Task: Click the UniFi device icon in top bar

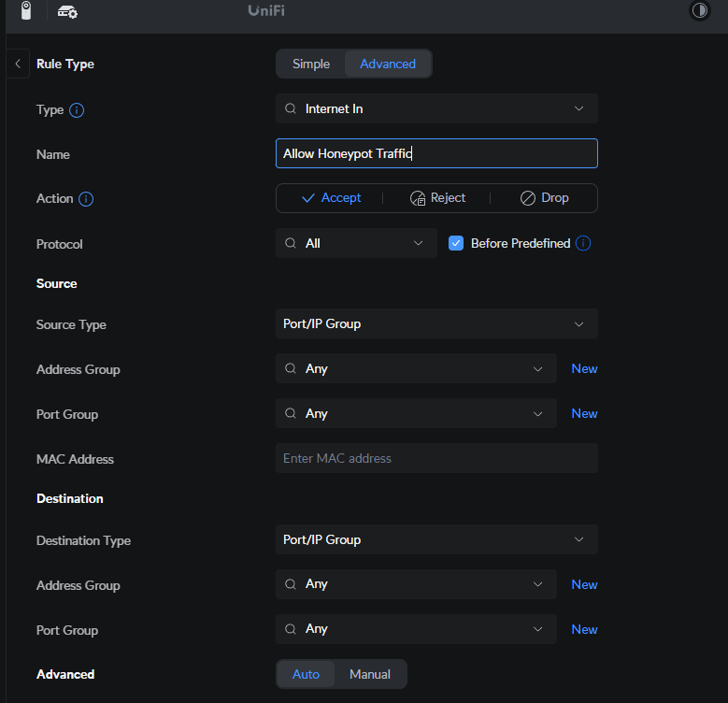Action: 26,11
